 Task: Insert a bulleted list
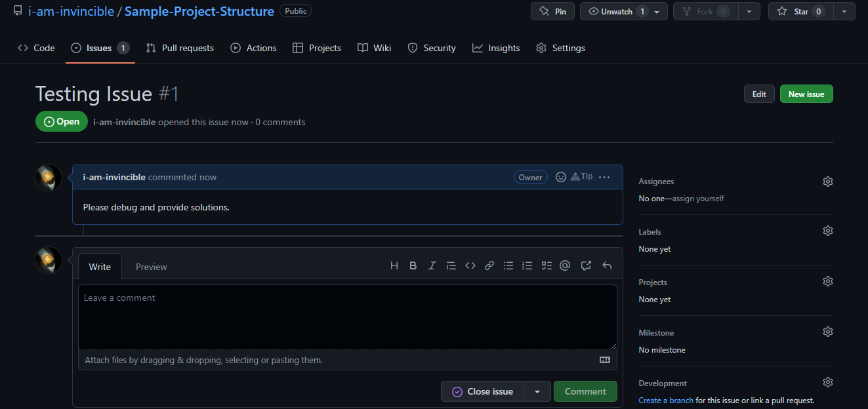(x=508, y=265)
